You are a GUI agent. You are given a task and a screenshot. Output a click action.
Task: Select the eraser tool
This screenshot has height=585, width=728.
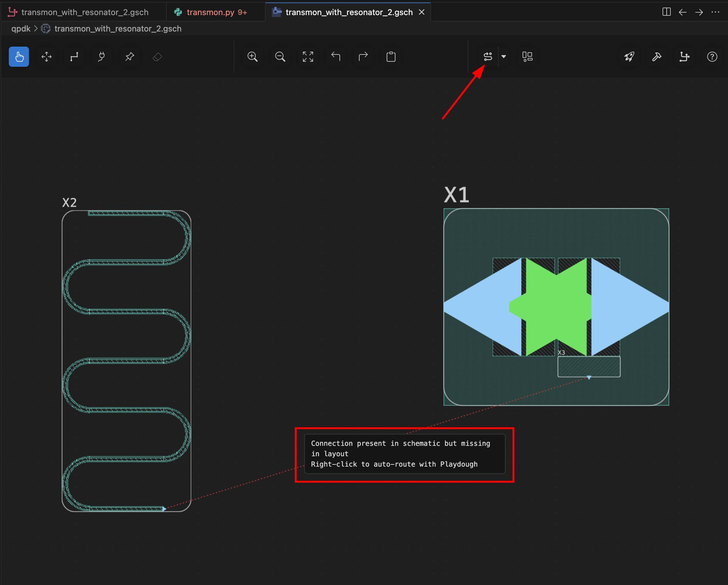coord(157,57)
